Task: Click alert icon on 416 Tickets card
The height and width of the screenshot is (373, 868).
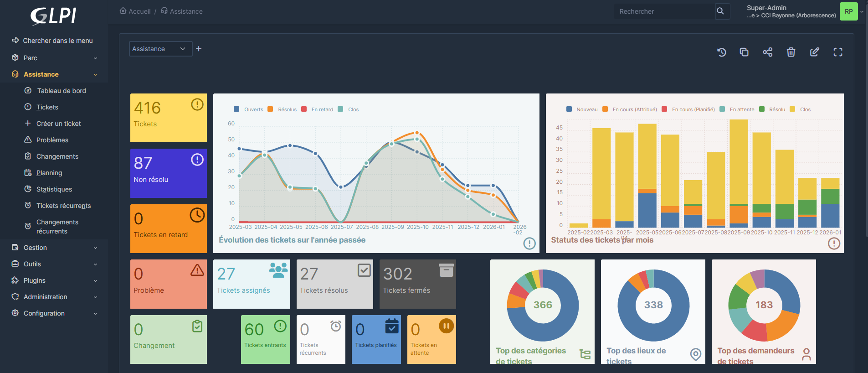Action: [197, 104]
